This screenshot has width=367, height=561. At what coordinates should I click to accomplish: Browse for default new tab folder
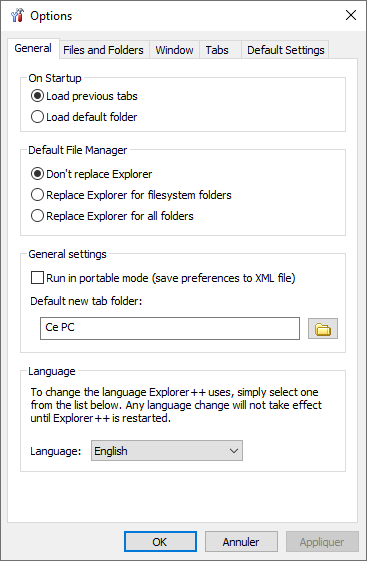(x=323, y=328)
